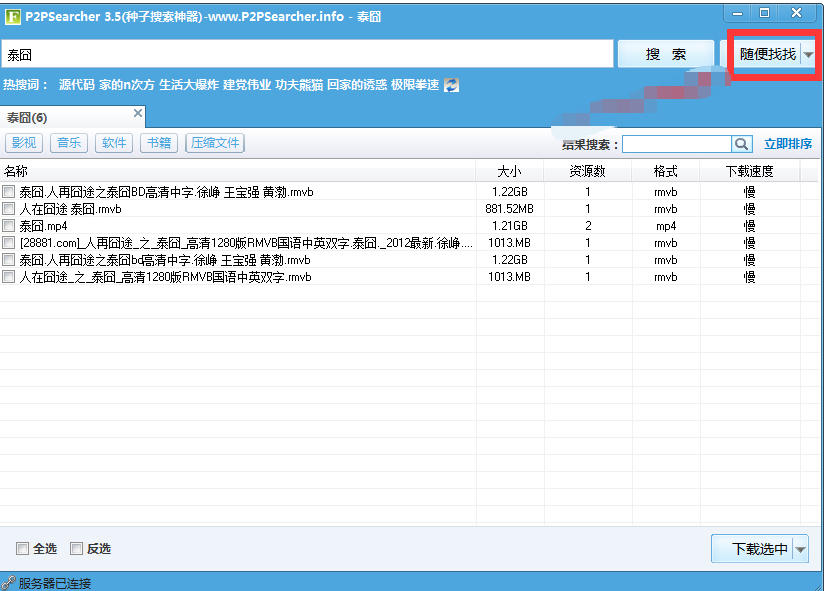Click the 结果搜索 input field

tap(676, 144)
